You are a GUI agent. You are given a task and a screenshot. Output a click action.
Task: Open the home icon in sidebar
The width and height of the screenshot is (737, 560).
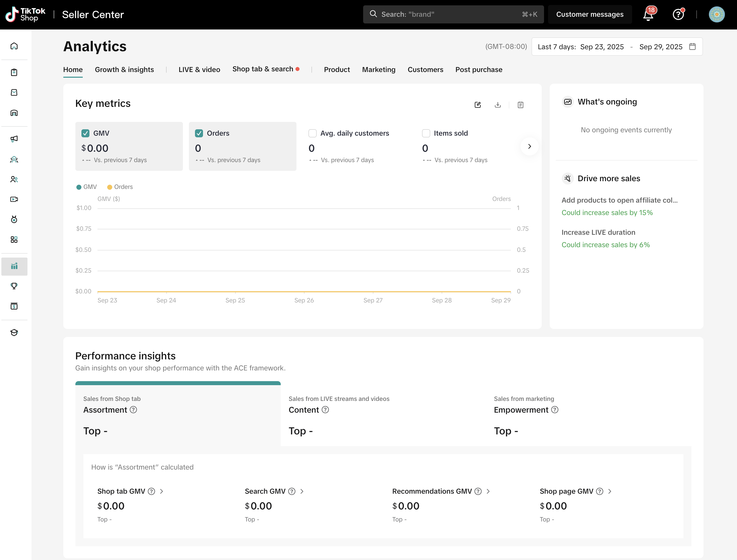point(14,46)
